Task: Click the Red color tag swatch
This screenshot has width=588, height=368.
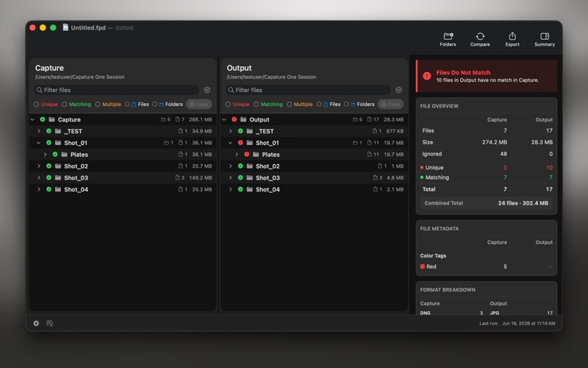Action: [422, 266]
